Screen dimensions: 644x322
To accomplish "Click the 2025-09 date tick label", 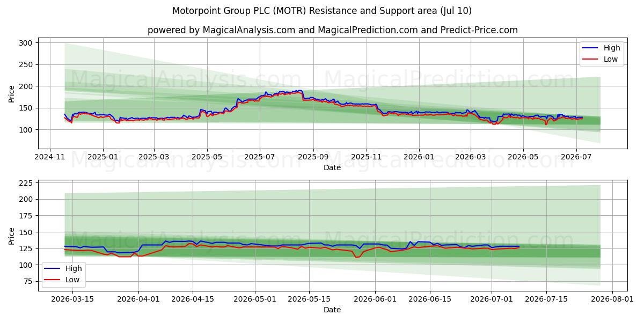I will [313, 157].
